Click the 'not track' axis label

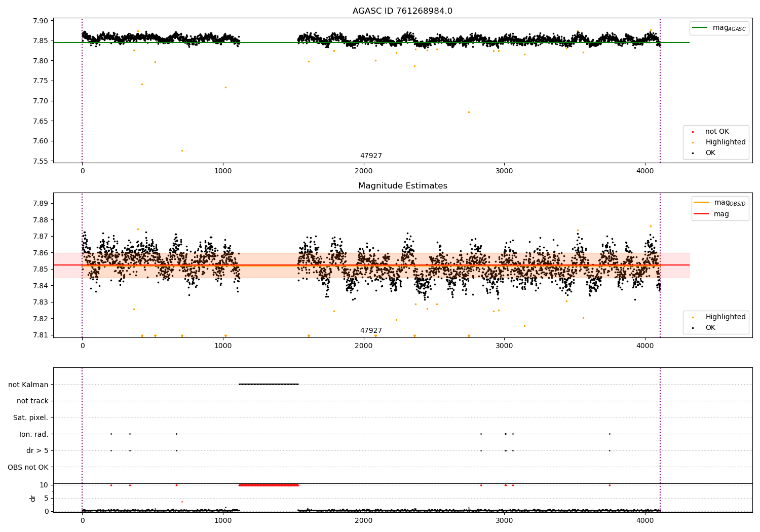tap(32, 401)
